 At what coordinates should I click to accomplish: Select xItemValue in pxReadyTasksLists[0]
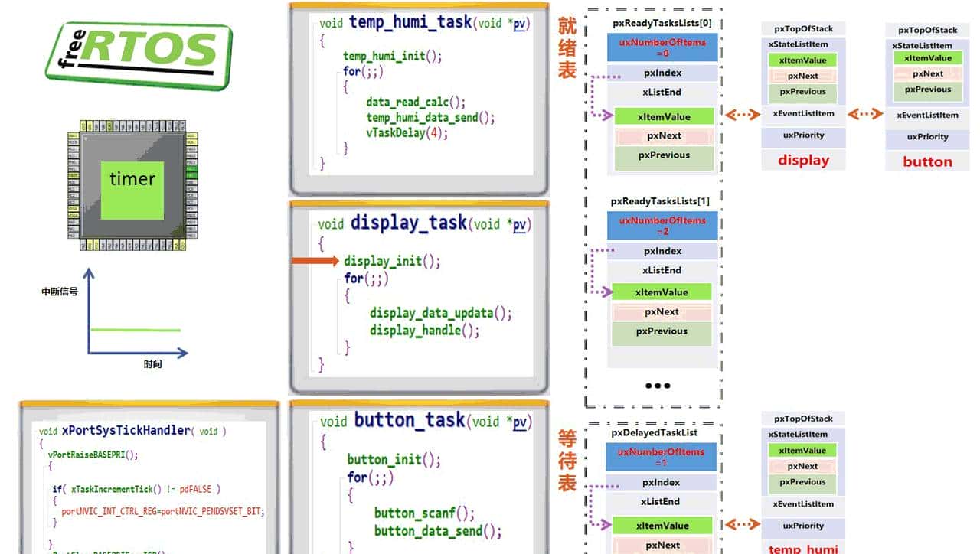tap(664, 117)
